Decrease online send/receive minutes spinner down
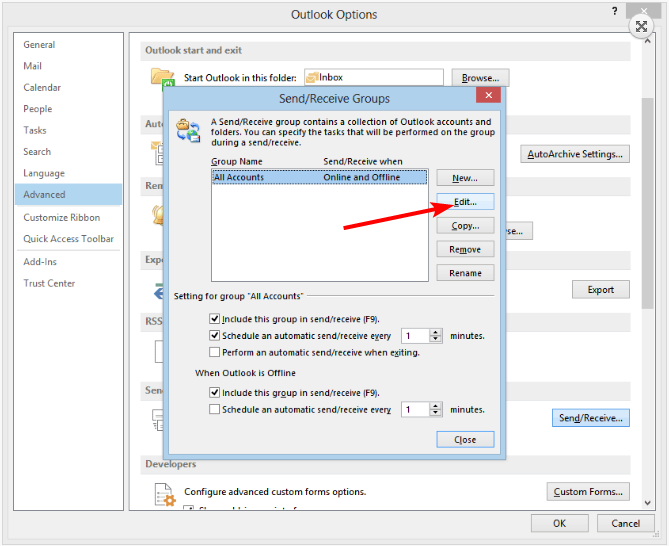Viewport: 669px width, 546px height. click(x=435, y=339)
